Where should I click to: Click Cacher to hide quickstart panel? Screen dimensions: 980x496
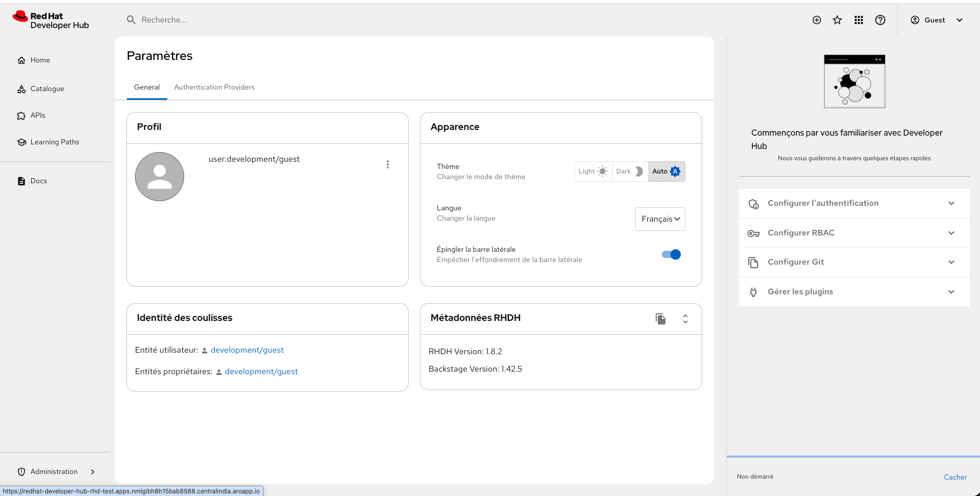[955, 477]
